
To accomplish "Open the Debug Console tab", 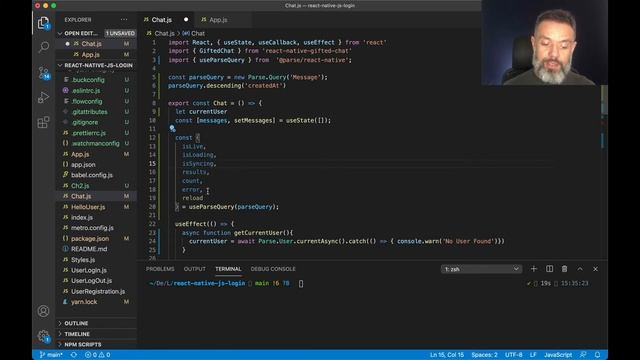I will (273, 269).
